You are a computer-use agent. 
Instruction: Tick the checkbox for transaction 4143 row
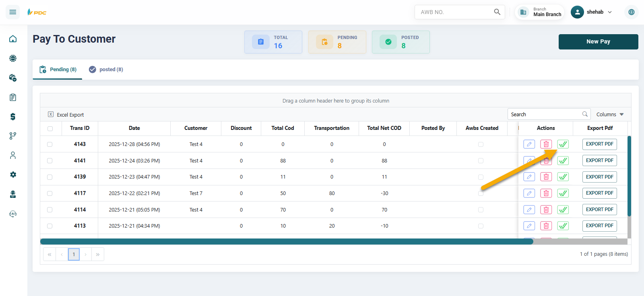[x=50, y=144]
